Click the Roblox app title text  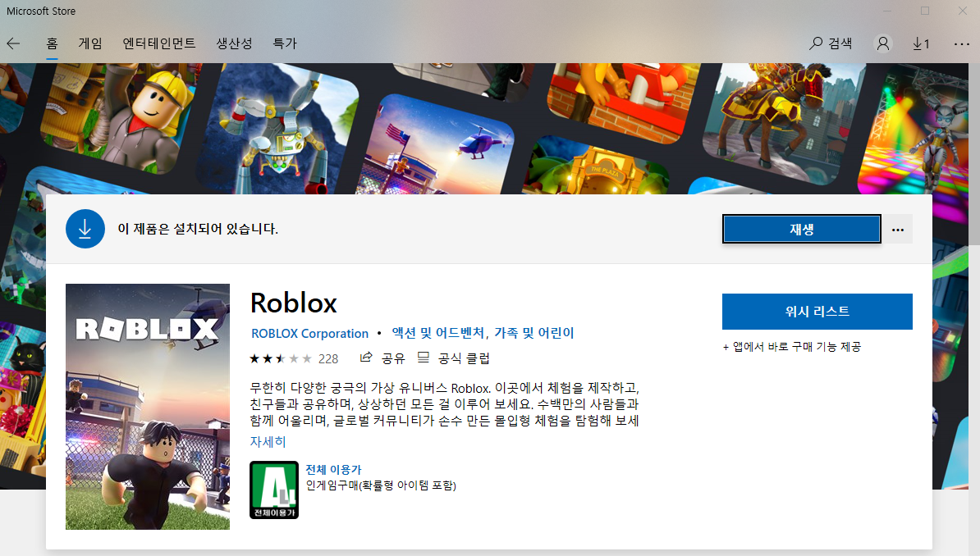[294, 303]
